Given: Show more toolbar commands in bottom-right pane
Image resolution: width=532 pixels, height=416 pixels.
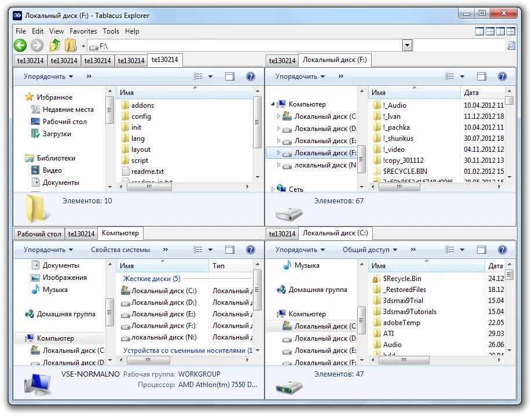Looking at the screenshot, I should point(413,250).
